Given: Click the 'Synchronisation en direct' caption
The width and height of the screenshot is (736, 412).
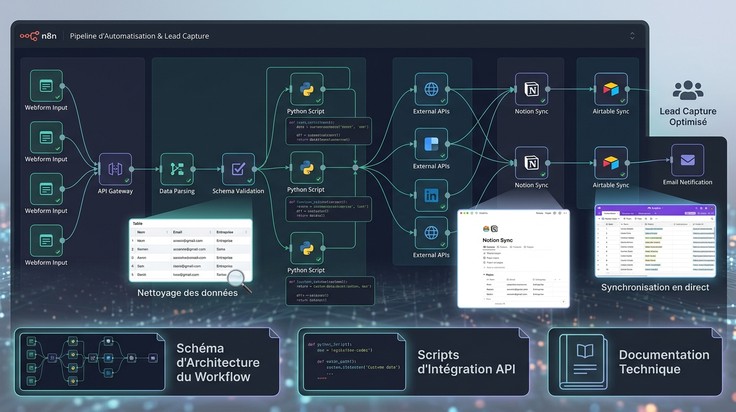Looking at the screenshot, I should click(655, 288).
